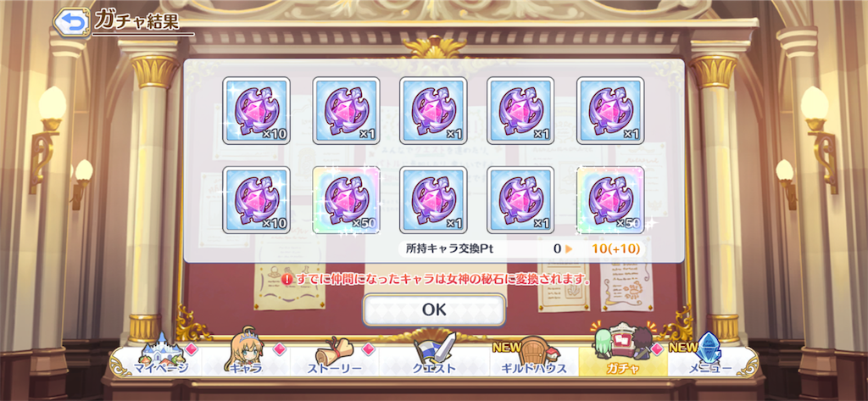Click the 所持キャラ交換Pt bar
This screenshot has width=868, height=401.
(x=521, y=248)
